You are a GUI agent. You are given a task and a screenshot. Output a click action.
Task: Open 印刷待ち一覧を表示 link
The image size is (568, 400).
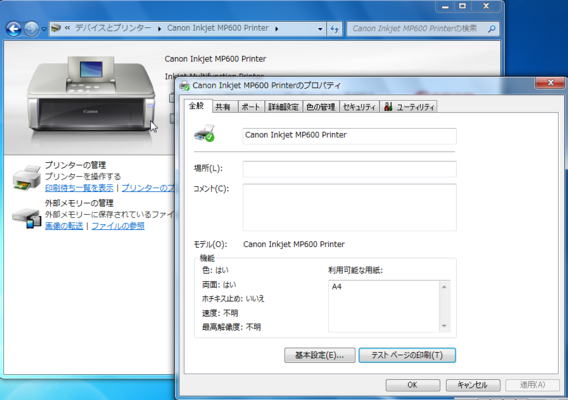pyautogui.click(x=79, y=188)
